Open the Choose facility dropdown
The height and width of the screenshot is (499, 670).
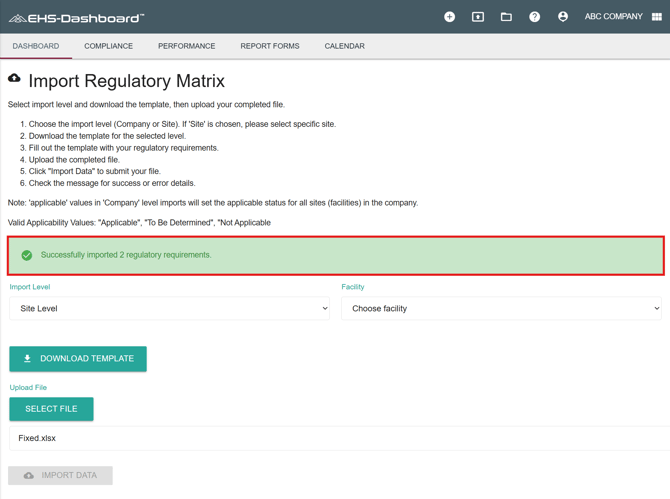click(501, 309)
